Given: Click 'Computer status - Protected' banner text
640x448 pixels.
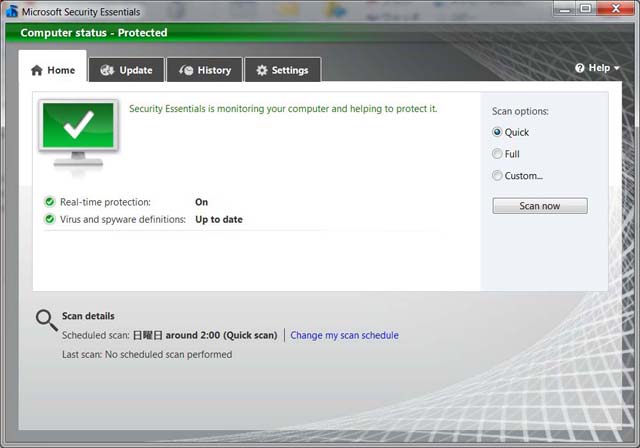Looking at the screenshot, I should point(94,33).
